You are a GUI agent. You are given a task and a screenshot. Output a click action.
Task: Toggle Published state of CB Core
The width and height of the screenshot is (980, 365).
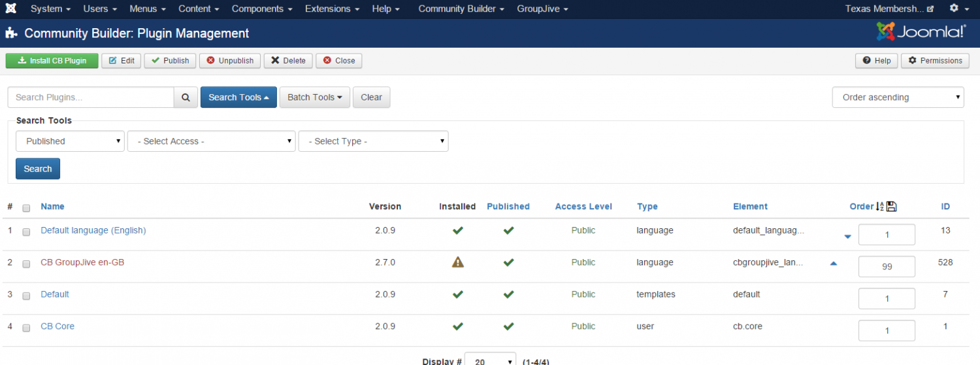pos(508,326)
